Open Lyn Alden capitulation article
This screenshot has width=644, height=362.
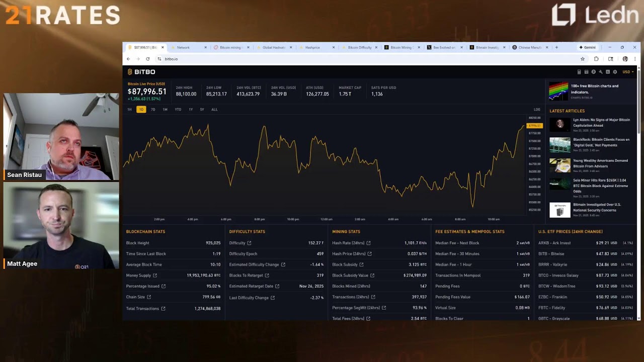tap(601, 123)
